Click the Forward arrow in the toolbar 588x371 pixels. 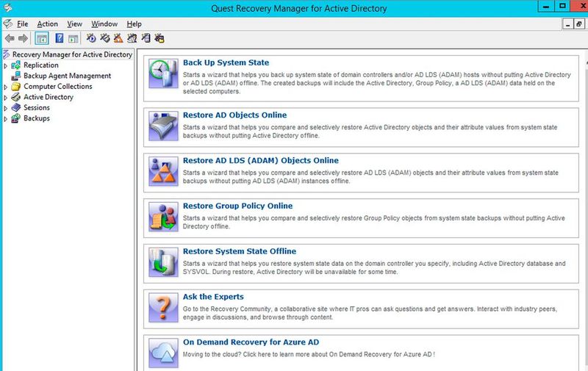23,38
